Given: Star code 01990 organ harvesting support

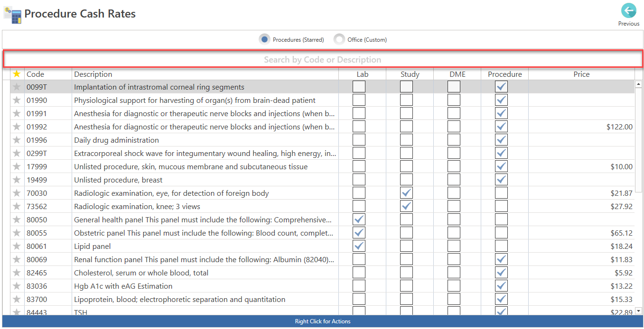Looking at the screenshot, I should (x=17, y=100).
